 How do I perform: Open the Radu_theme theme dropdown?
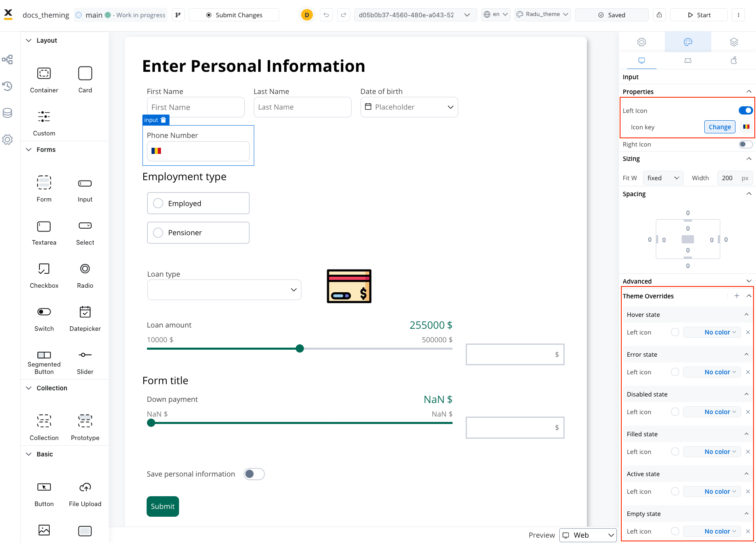point(542,15)
